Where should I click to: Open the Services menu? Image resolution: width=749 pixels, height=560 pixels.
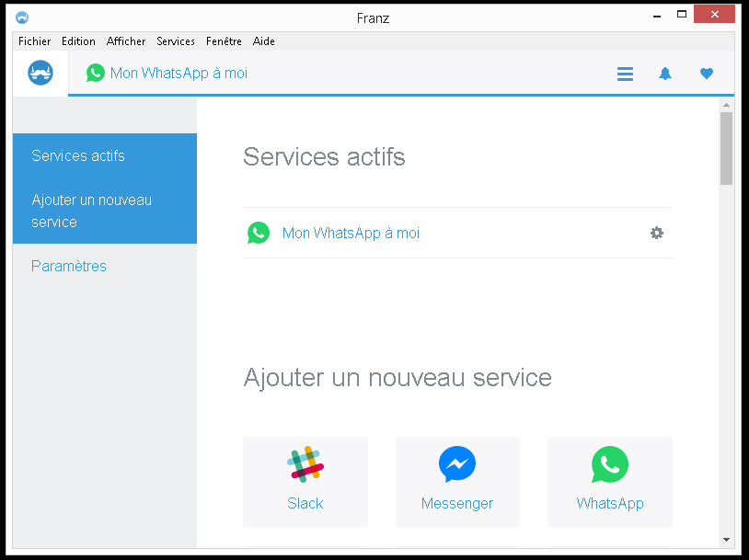click(x=176, y=41)
